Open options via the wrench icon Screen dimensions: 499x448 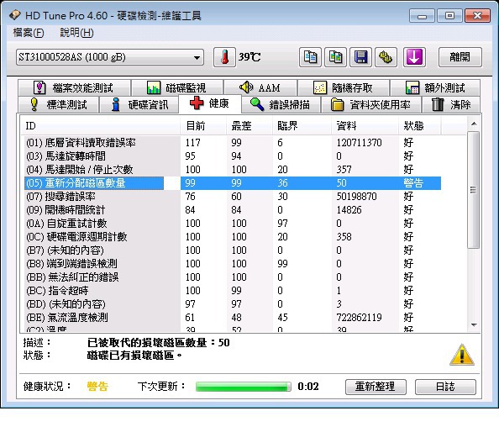[x=386, y=57]
